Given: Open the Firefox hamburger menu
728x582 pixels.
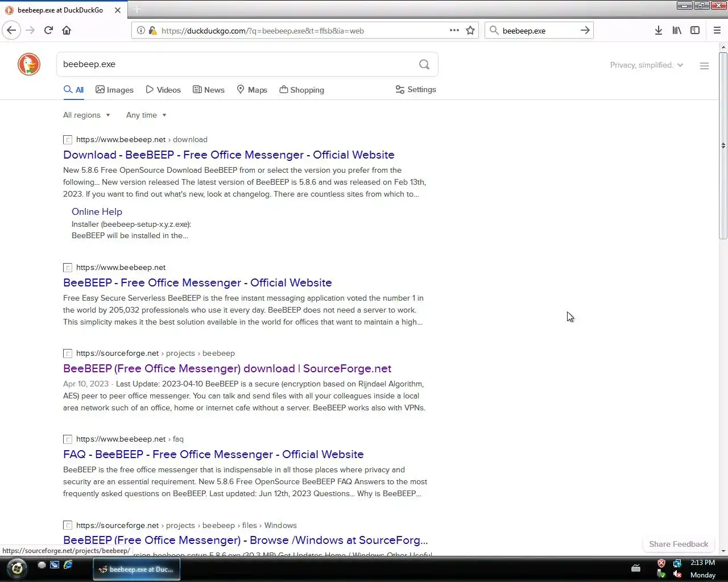Looking at the screenshot, I should tap(717, 30).
